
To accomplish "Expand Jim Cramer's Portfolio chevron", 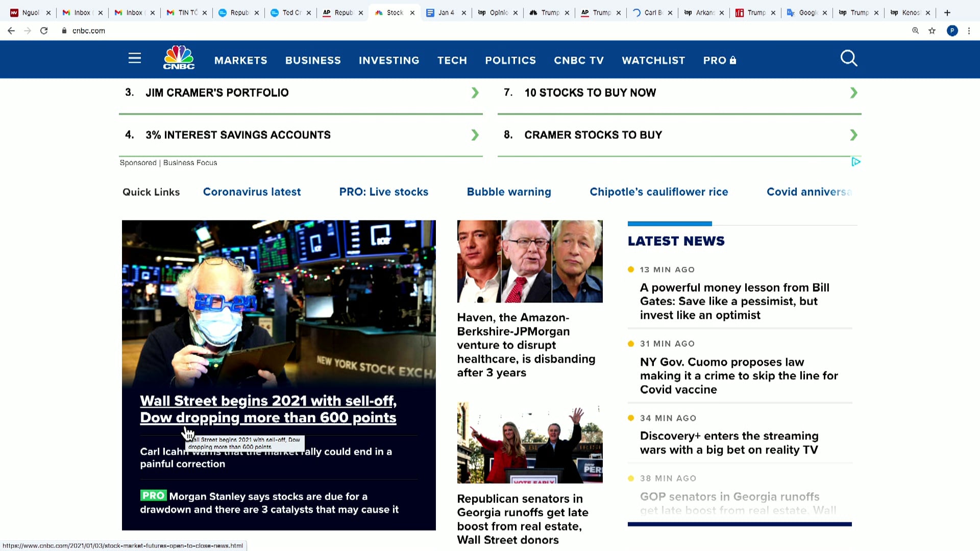I will [475, 93].
